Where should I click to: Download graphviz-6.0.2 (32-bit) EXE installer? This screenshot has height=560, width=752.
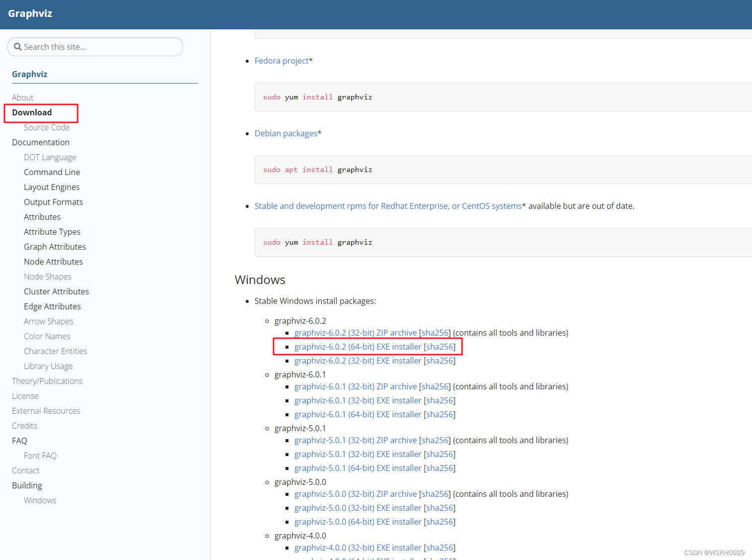coord(358,361)
